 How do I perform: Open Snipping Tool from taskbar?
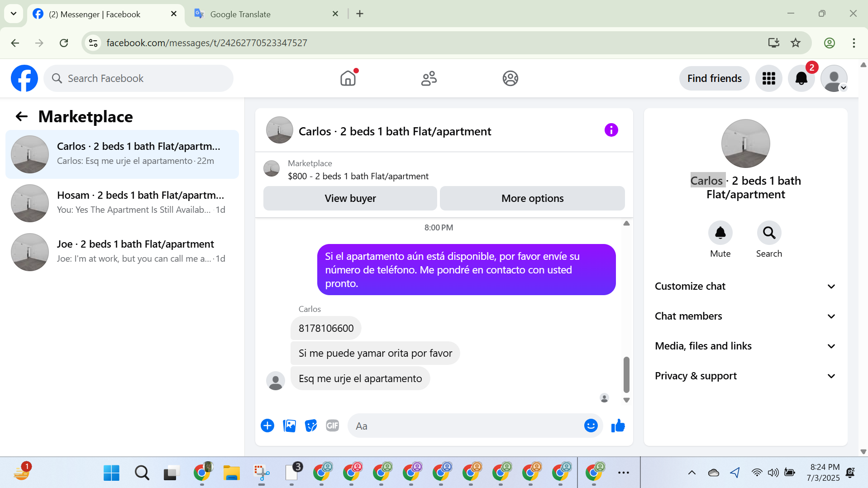pos(261,473)
